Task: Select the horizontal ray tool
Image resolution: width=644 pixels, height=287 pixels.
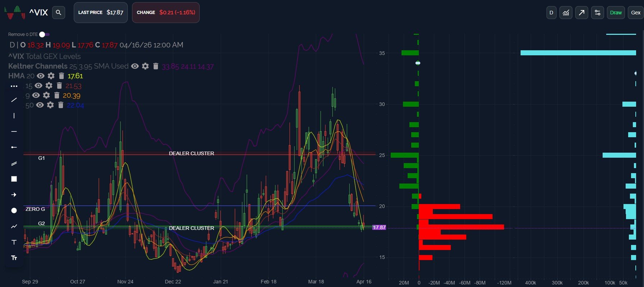Action: pos(14,147)
